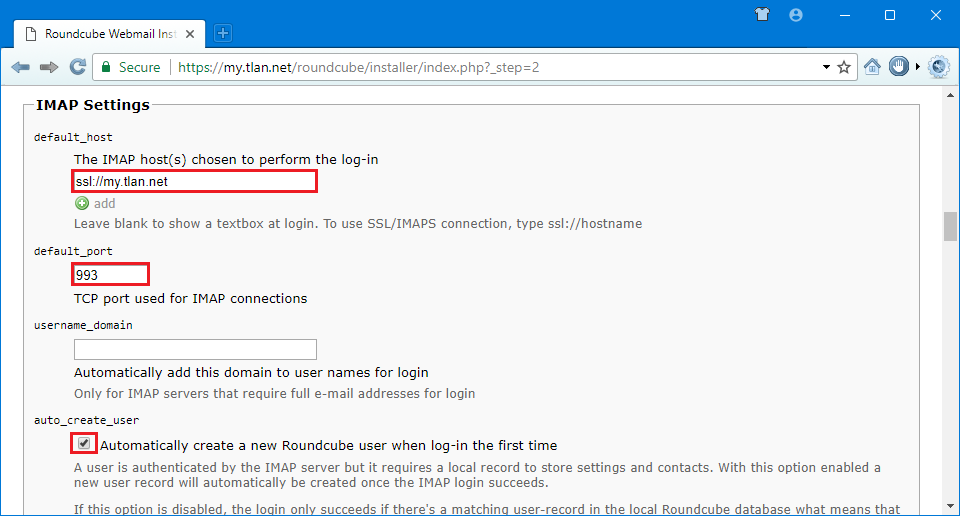Click 'Leave blank to show a textbox' hint
The image size is (960, 516).
[x=358, y=223]
